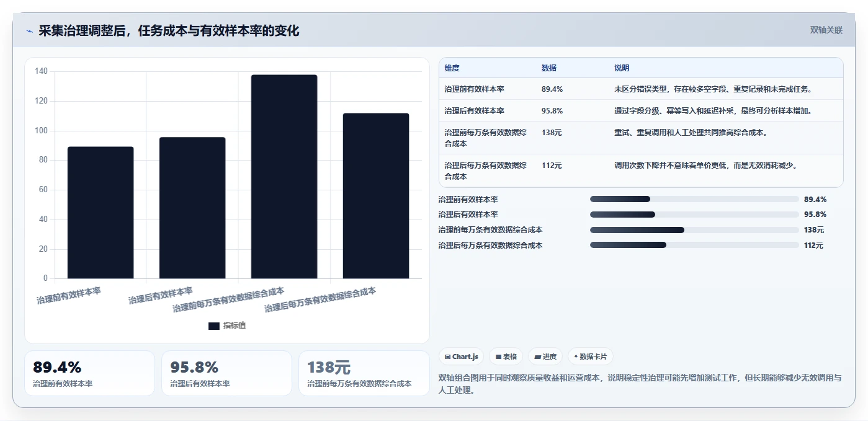
Task: Click description starting 调用次数下降
Action: (x=706, y=166)
